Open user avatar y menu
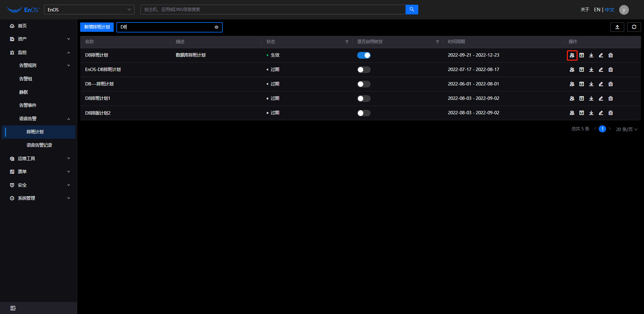This screenshot has width=644, height=314. [624, 10]
